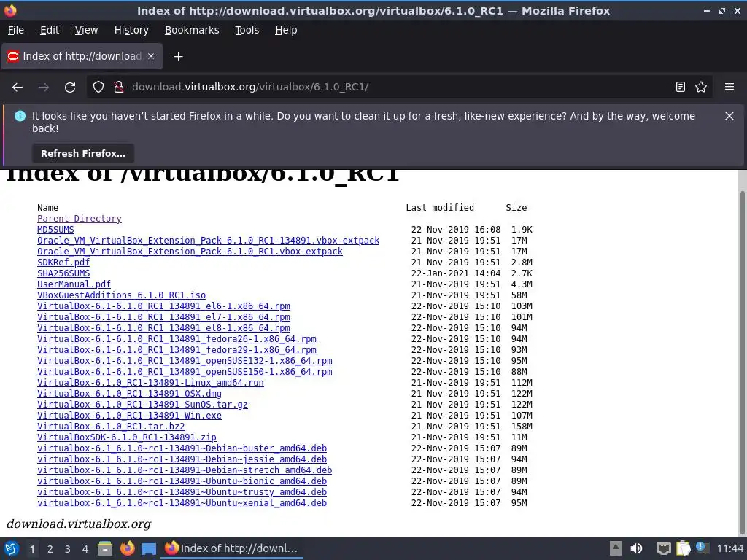The width and height of the screenshot is (747, 560).
Task: Open the tracking protection shield icon
Action: (x=98, y=87)
